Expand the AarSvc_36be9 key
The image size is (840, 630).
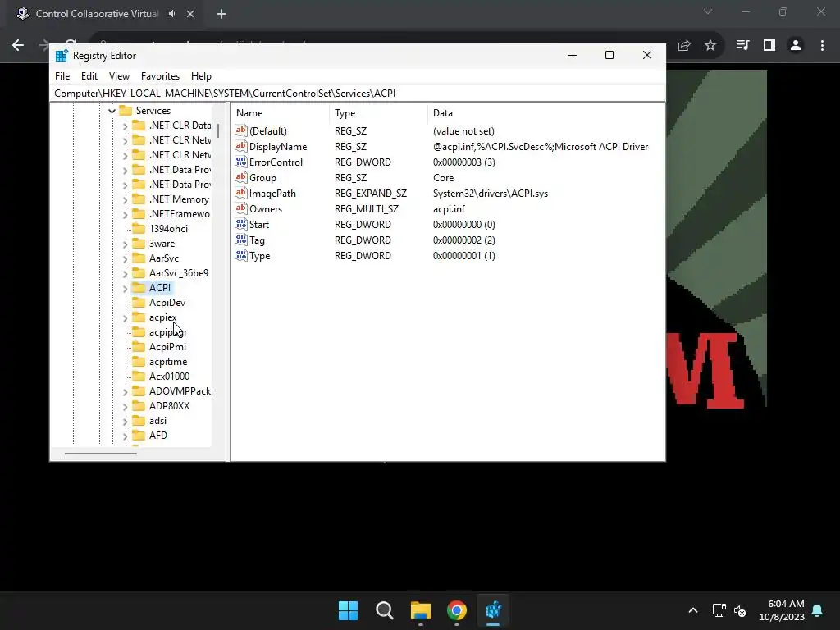click(126, 274)
